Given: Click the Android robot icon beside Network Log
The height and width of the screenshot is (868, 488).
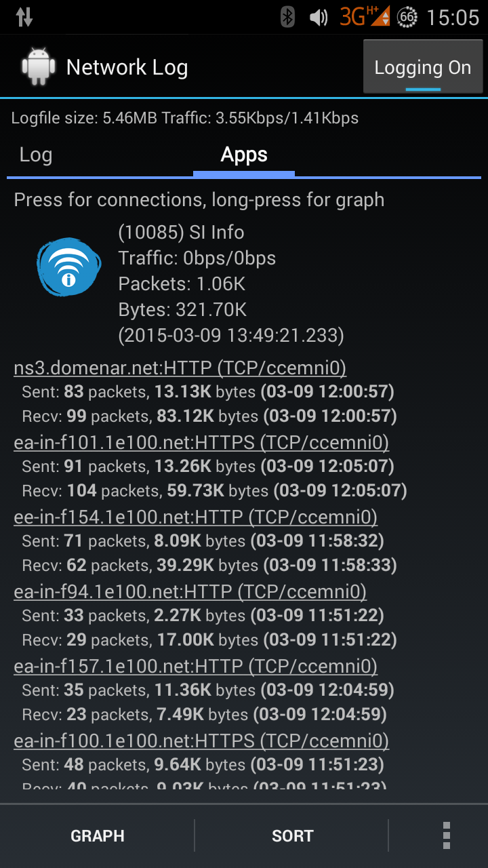Looking at the screenshot, I should pos(38,66).
